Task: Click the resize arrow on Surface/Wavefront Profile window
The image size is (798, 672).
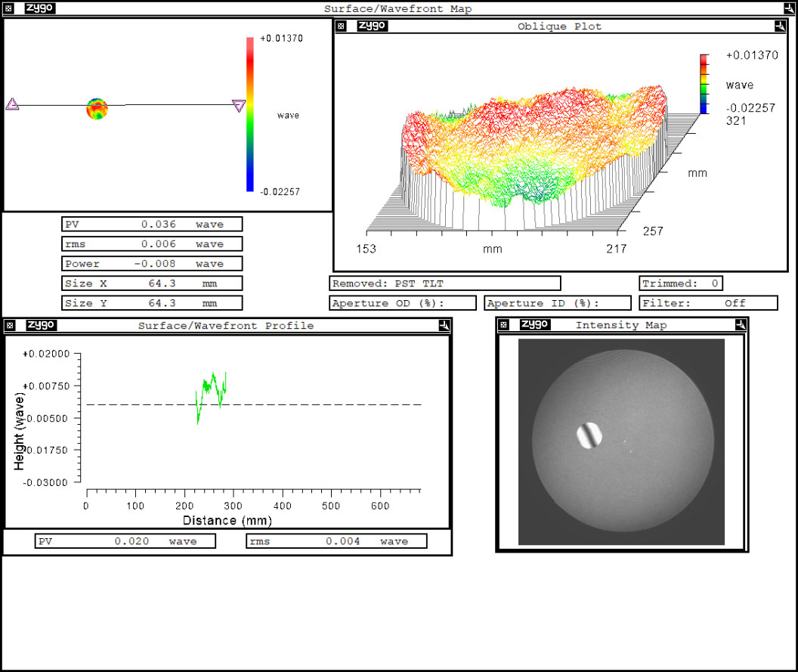Action: click(444, 325)
